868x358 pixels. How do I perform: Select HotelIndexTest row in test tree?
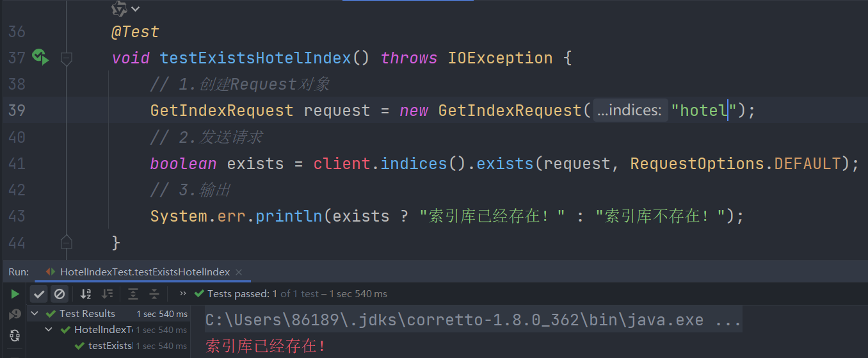pyautogui.click(x=109, y=330)
